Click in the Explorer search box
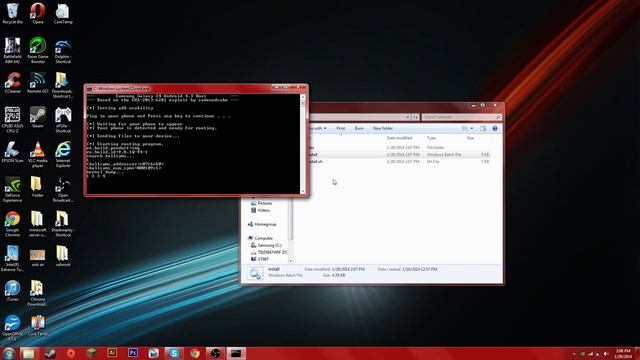The height and width of the screenshot is (360, 640). (x=461, y=117)
